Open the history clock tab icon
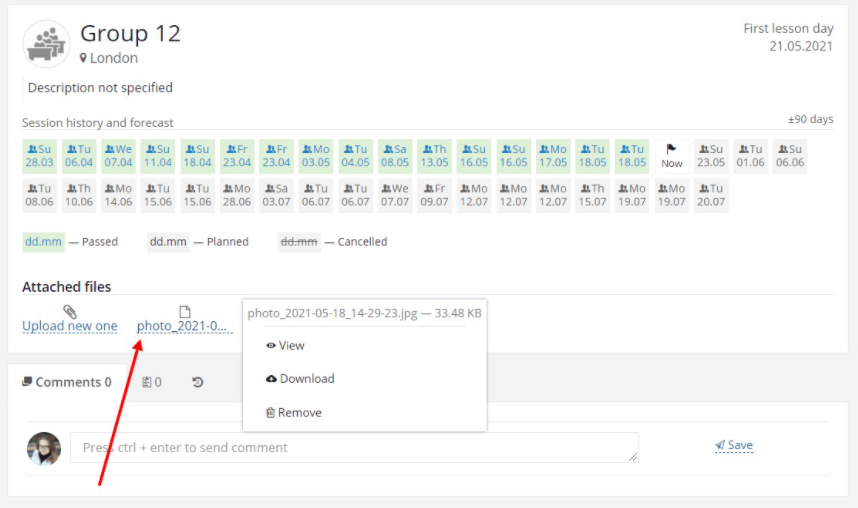The width and height of the screenshot is (858, 508). tap(198, 382)
